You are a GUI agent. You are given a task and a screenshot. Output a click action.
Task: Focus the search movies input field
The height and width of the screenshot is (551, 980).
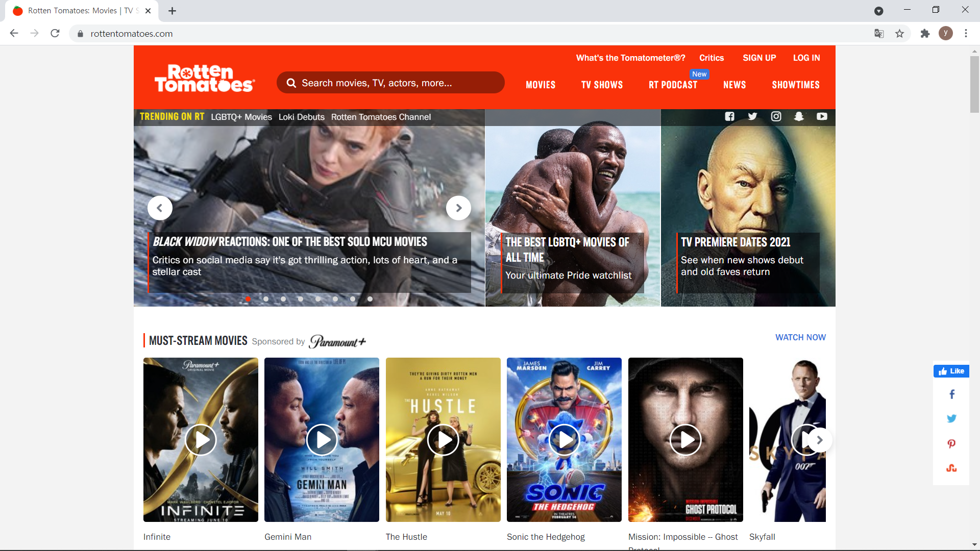click(390, 83)
